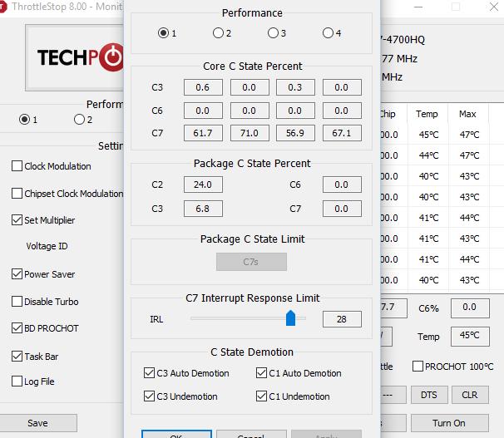This screenshot has height=438, width=504.
Task: Select profile 1 radio in main window
Action: [x=24, y=119]
